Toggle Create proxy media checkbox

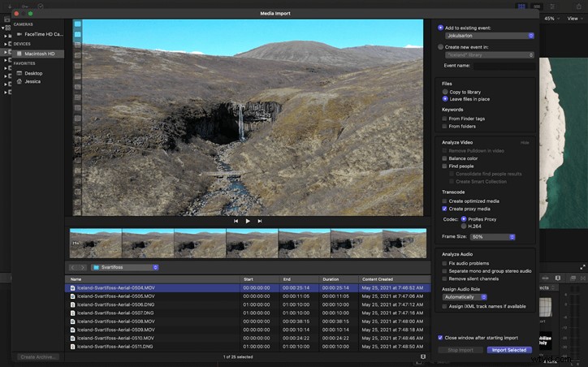coord(444,209)
